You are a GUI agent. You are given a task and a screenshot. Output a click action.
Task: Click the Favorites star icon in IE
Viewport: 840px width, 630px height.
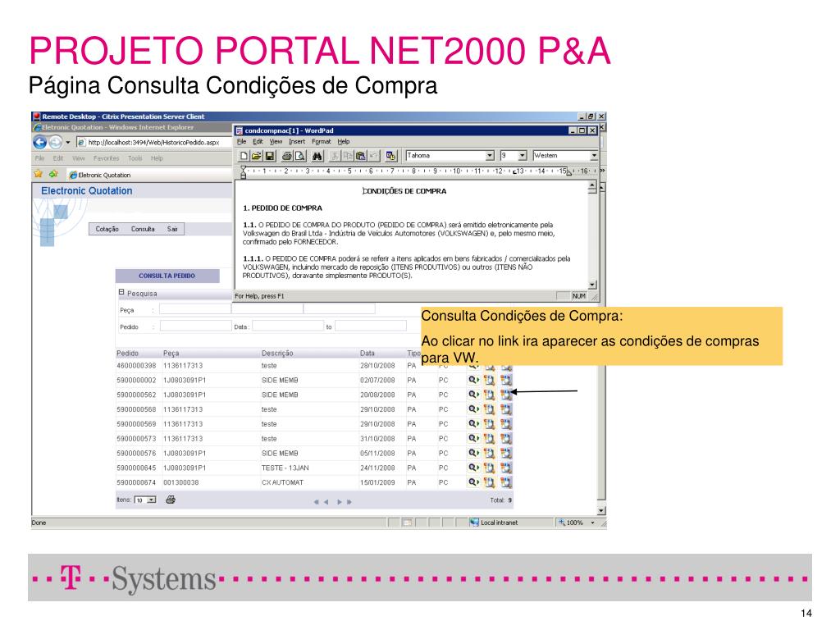coord(38,174)
